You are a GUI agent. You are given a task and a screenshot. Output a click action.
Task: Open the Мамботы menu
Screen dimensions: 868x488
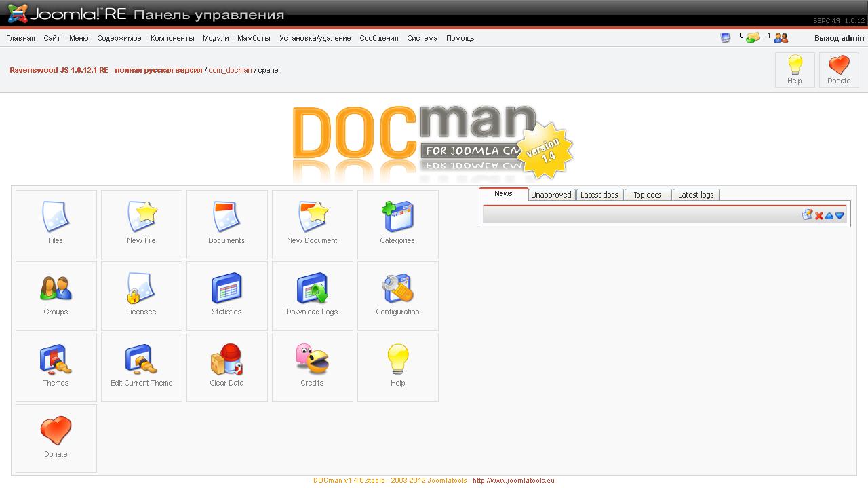pyautogui.click(x=254, y=38)
